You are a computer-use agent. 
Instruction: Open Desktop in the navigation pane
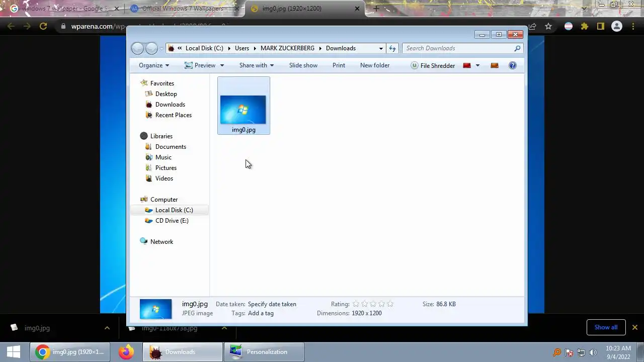[166, 94]
